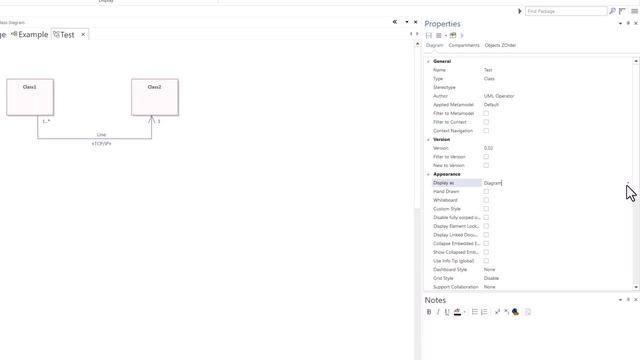The width and height of the screenshot is (640, 360).
Task: Click the Dashboard Style value None
Action: tap(489, 269)
